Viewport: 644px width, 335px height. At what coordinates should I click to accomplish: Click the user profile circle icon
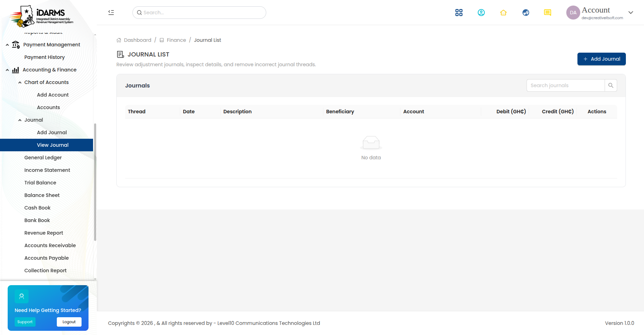pos(481,13)
